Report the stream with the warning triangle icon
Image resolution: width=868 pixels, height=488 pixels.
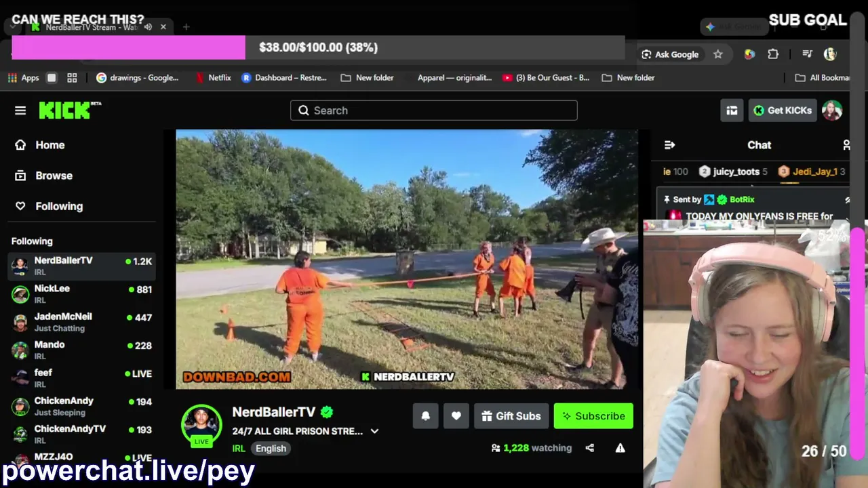coord(620,448)
